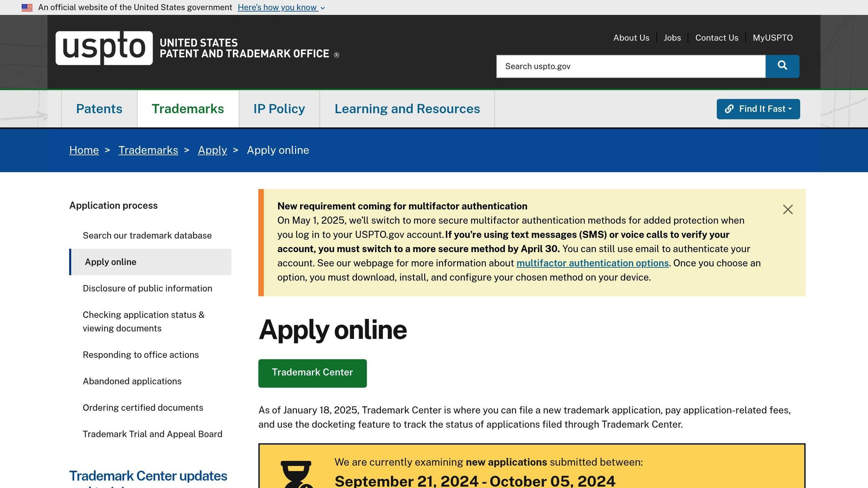This screenshot has height=488, width=868.
Task: Open Search our trademark database sidebar item
Action: pyautogui.click(x=147, y=236)
